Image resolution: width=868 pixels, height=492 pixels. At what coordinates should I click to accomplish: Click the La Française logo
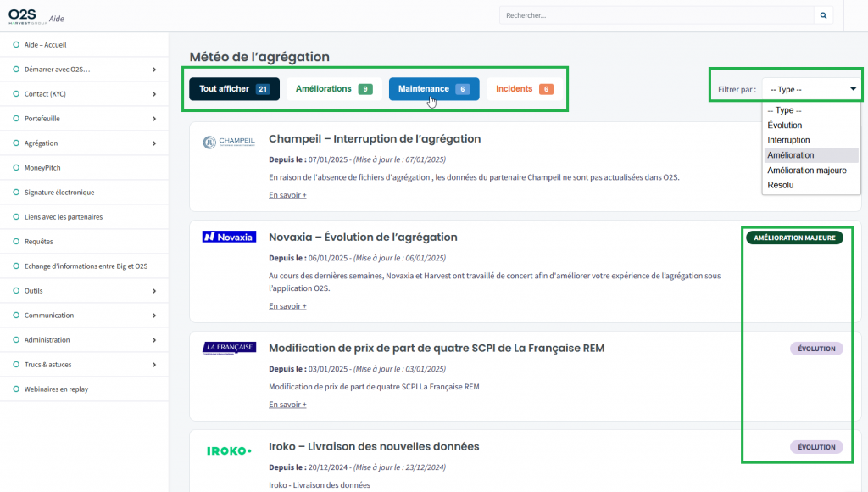click(229, 348)
